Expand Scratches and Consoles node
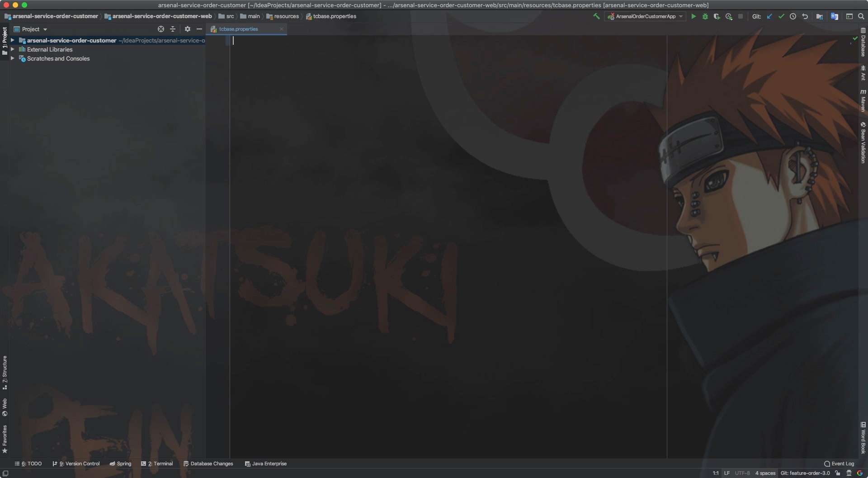Viewport: 868px width, 478px height. coord(13,58)
